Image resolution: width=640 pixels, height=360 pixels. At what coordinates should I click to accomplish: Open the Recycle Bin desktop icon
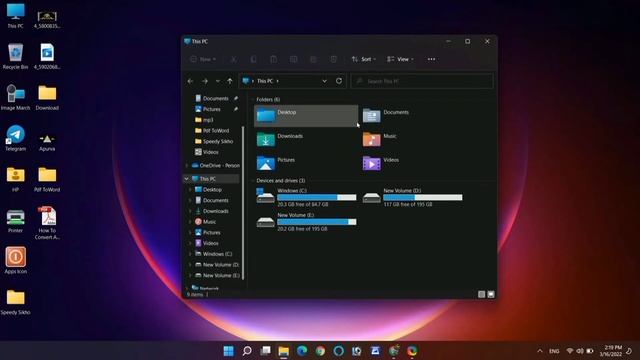[16, 57]
